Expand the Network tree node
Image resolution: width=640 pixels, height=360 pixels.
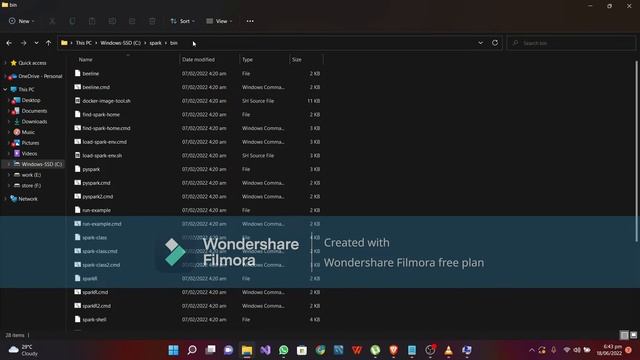click(5, 199)
